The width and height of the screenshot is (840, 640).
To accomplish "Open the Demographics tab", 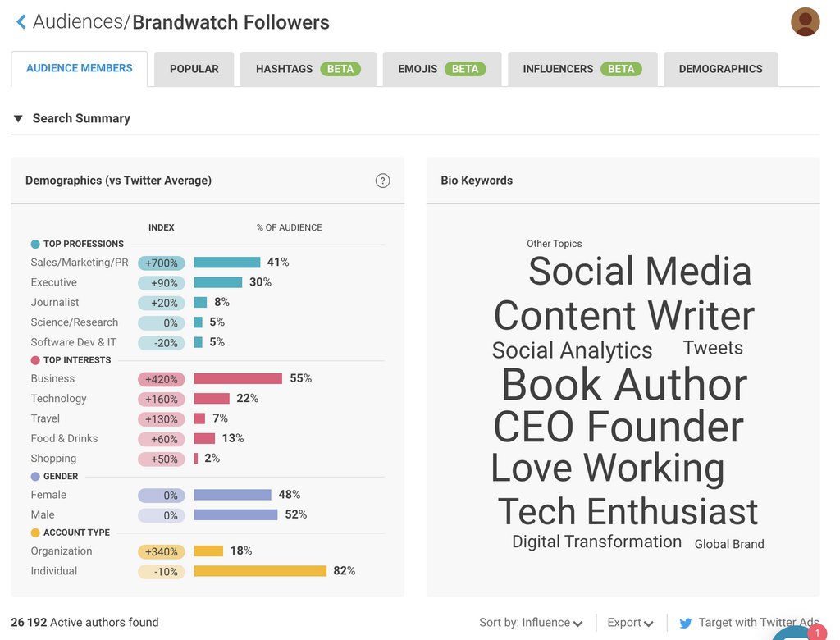I will 720,69.
